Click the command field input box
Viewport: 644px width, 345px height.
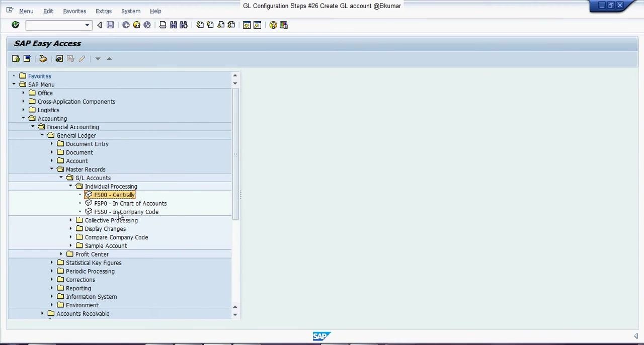point(55,25)
